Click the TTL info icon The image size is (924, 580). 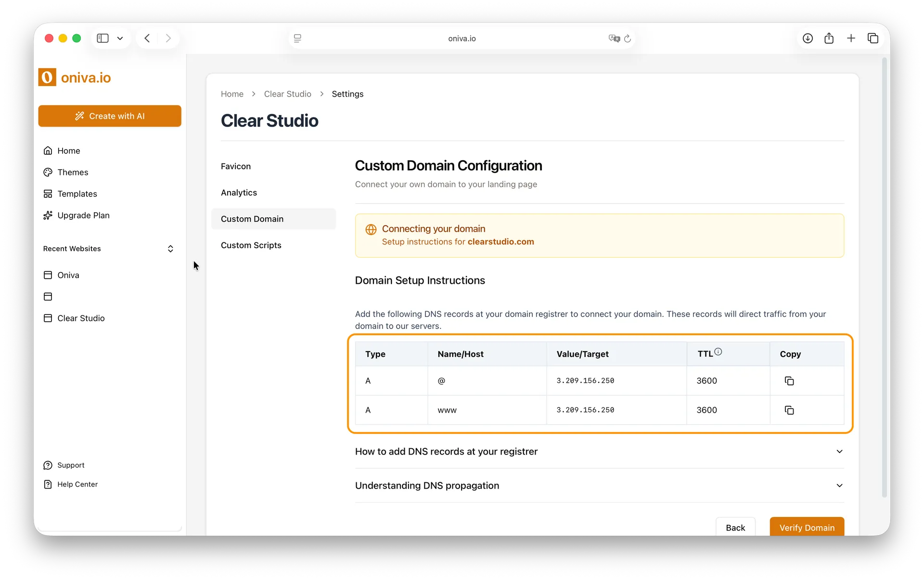(x=718, y=351)
